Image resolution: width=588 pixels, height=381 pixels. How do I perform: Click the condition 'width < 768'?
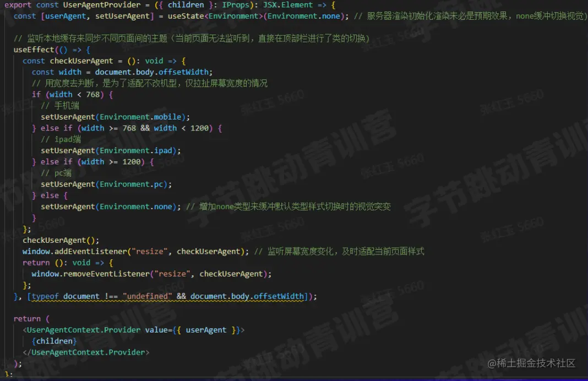coord(75,95)
